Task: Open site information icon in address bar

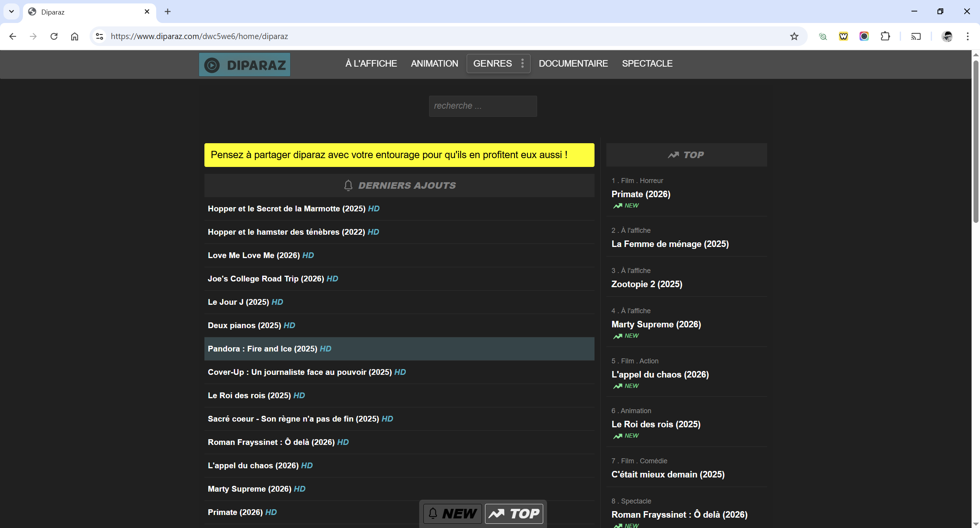Action: coord(100,36)
